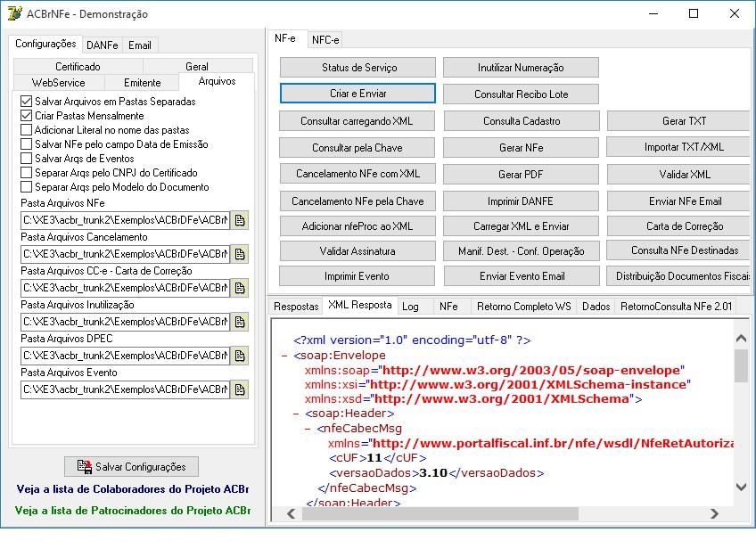756x549 pixels.
Task: Open Patrocinadores do Projeto ACBr link
Action: 133,511
